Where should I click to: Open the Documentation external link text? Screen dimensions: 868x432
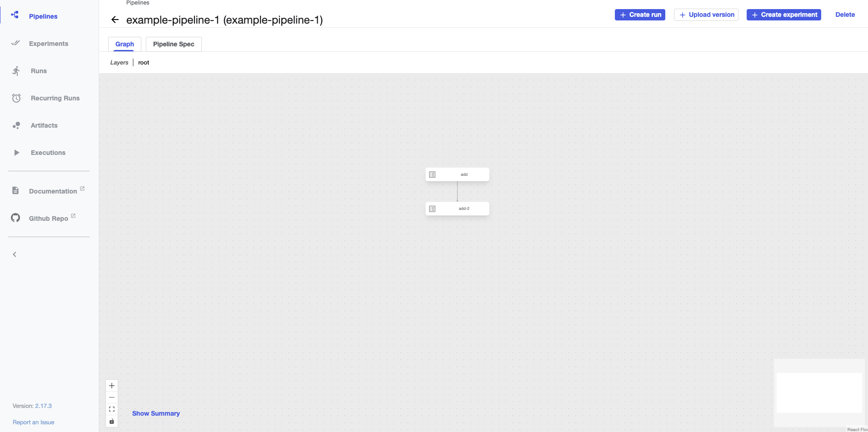[53, 191]
